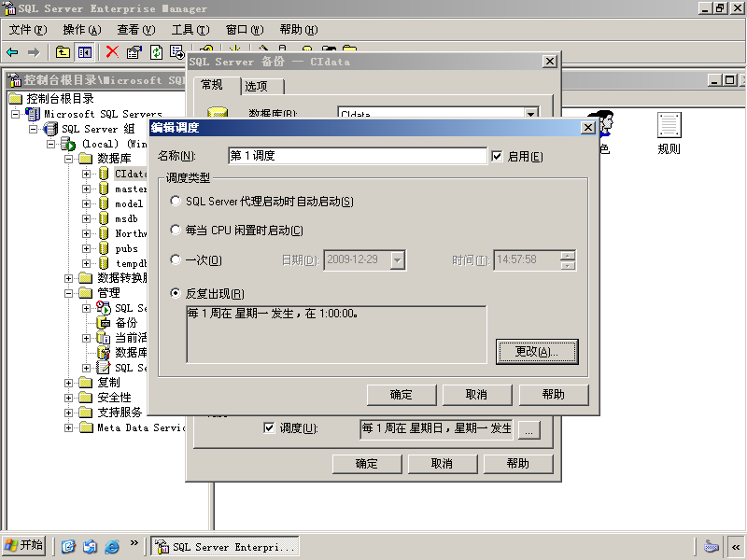Click the pubs database cylinder icon
The height and width of the screenshot is (560, 747).
point(104,248)
